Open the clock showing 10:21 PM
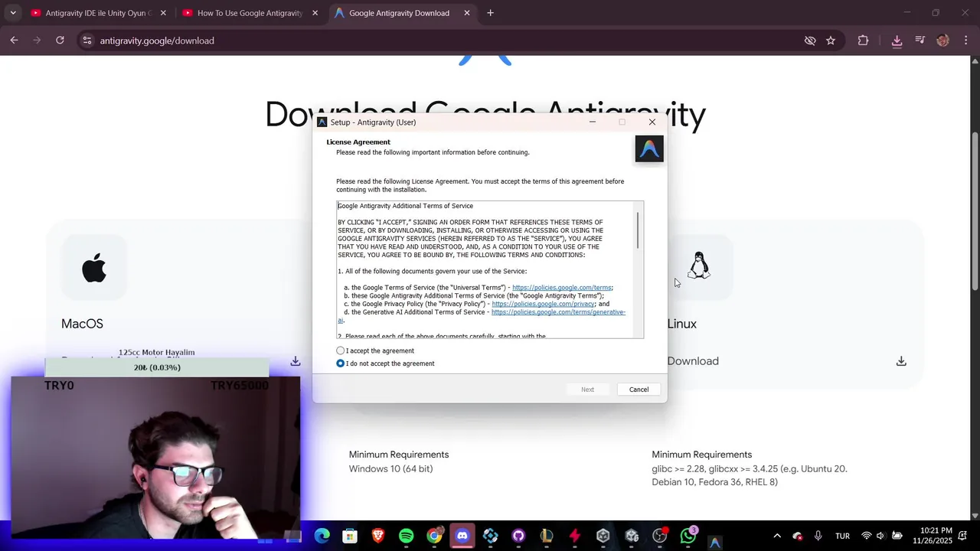 (933, 536)
